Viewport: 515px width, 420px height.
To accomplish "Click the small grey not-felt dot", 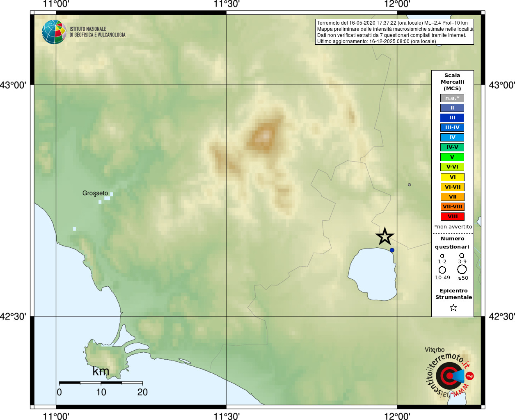I will pyautogui.click(x=409, y=185).
